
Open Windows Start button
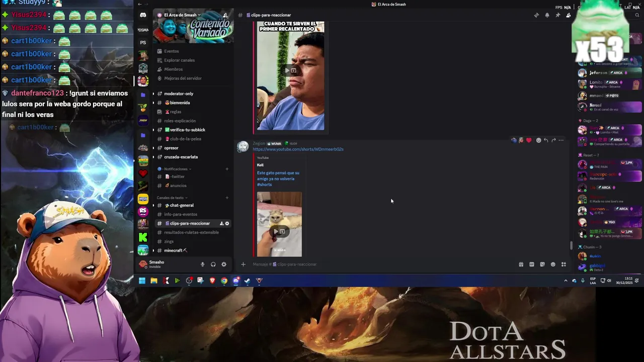tap(142, 281)
